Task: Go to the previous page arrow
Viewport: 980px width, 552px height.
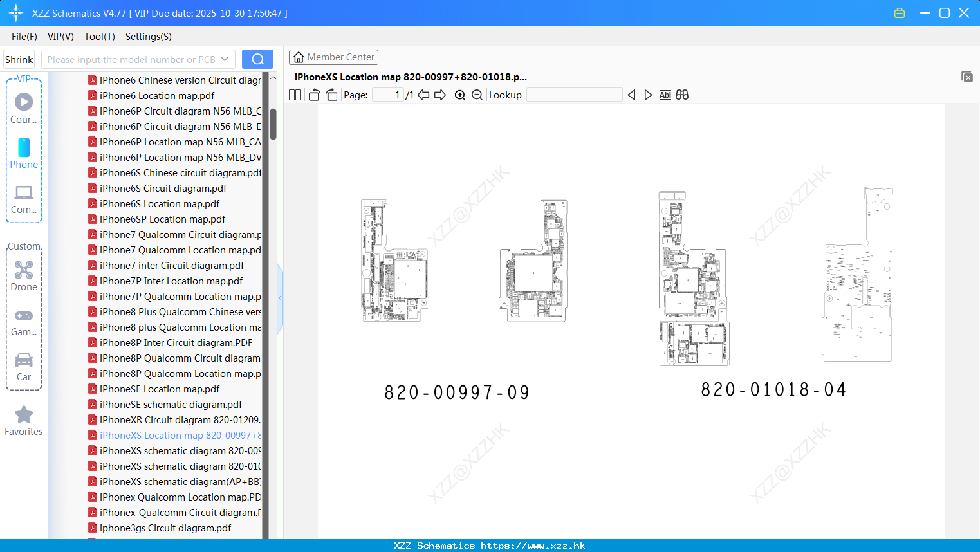Action: point(423,95)
